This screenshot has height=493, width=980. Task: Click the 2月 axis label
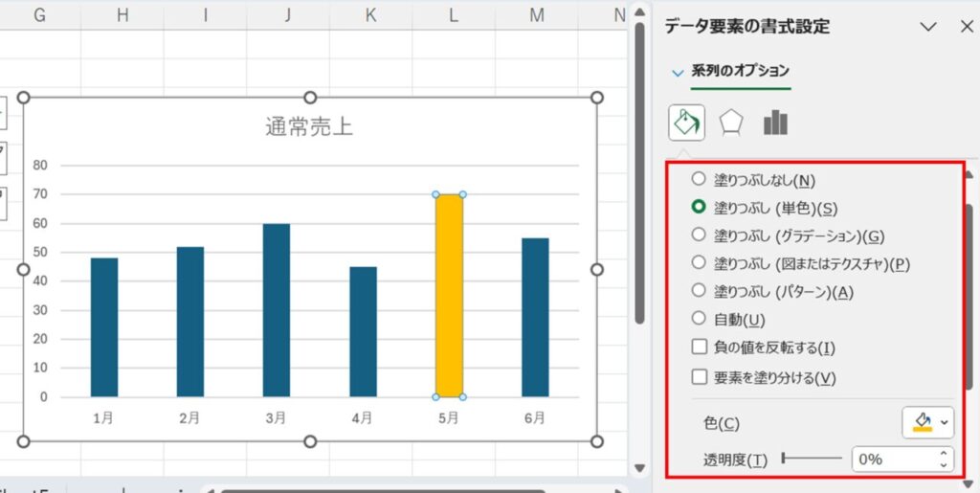[189, 418]
